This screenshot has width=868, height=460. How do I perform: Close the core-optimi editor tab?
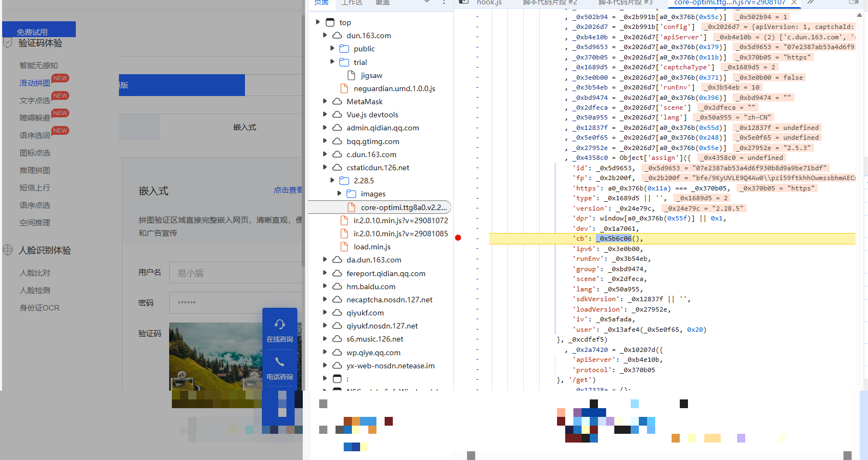[794, 3]
